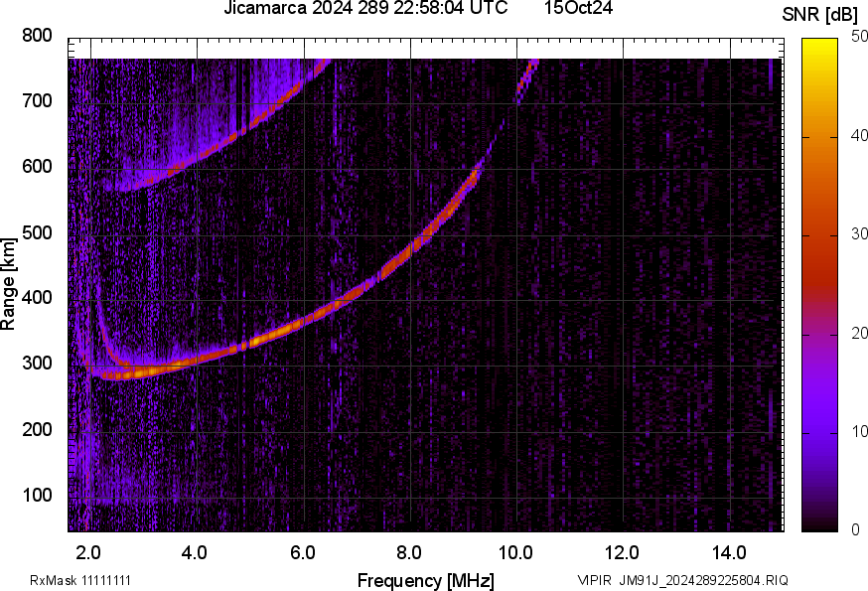Click the thin upper trace near 10 MHz

tap(527, 80)
